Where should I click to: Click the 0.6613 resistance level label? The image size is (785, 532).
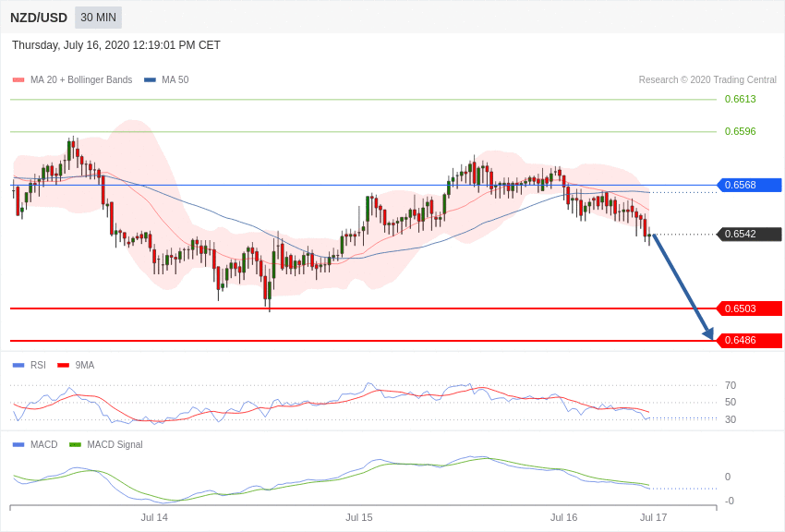click(x=740, y=99)
